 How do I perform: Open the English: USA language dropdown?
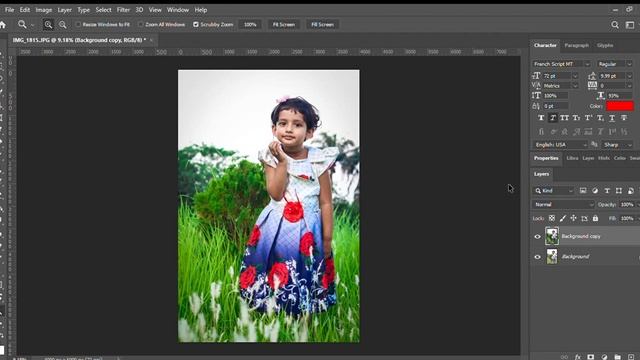(560, 145)
